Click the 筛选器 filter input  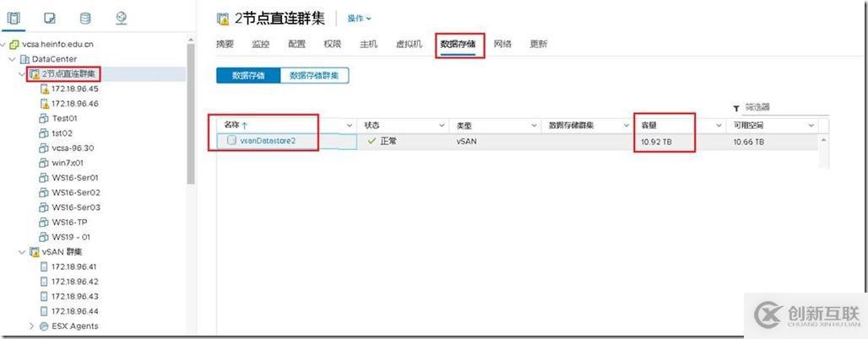tap(786, 108)
